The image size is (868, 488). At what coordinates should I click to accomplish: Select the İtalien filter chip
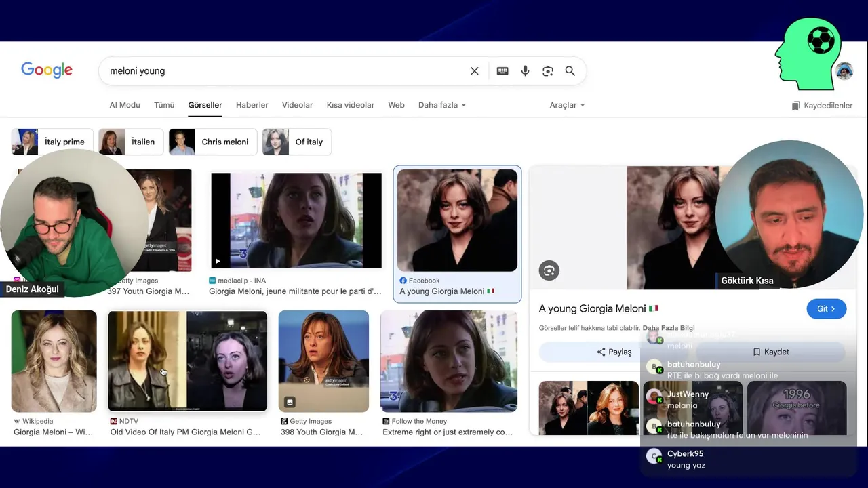click(x=131, y=142)
